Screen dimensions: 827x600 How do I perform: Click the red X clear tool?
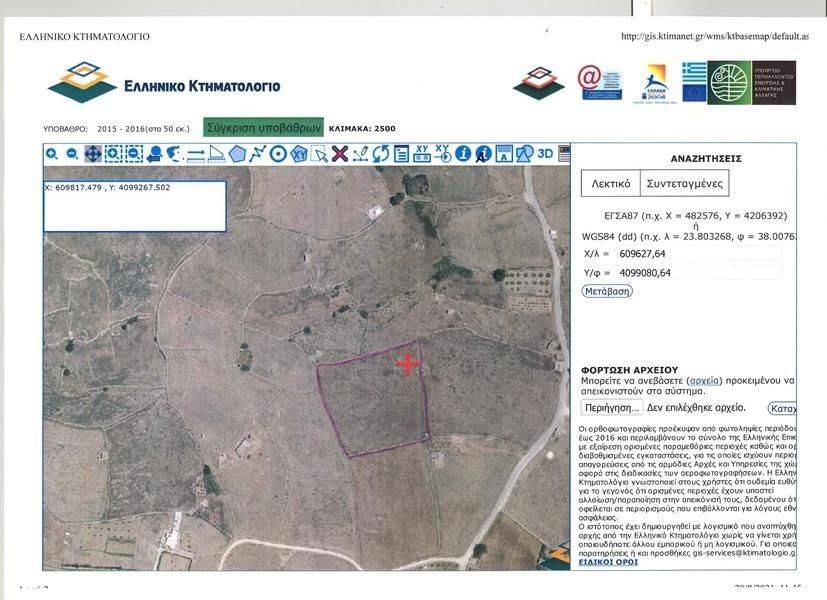click(340, 154)
